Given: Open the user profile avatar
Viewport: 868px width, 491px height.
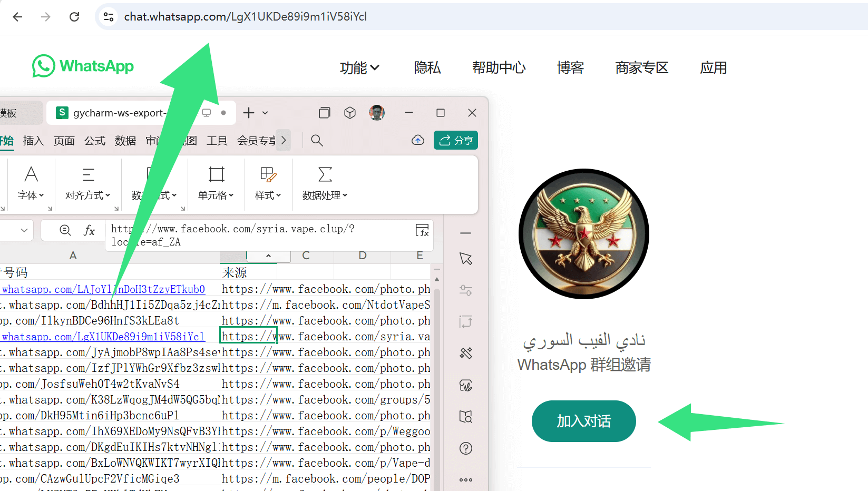Looking at the screenshot, I should point(377,113).
